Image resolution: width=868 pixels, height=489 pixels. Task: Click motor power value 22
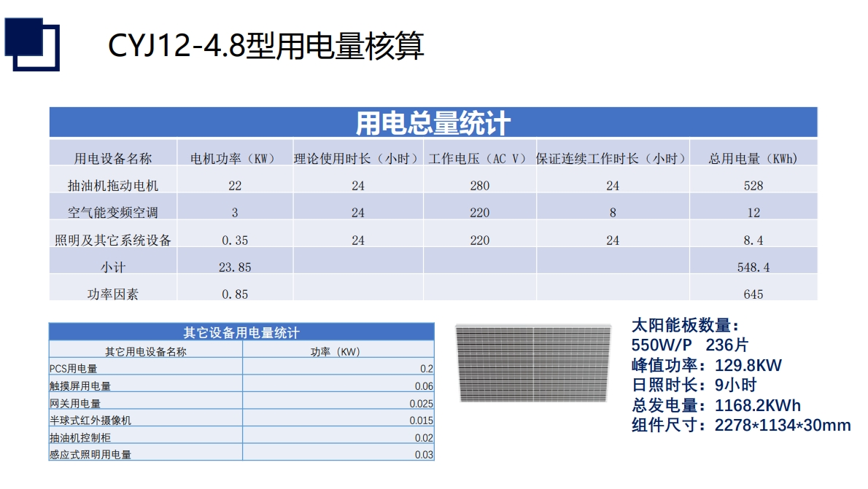[x=235, y=186]
